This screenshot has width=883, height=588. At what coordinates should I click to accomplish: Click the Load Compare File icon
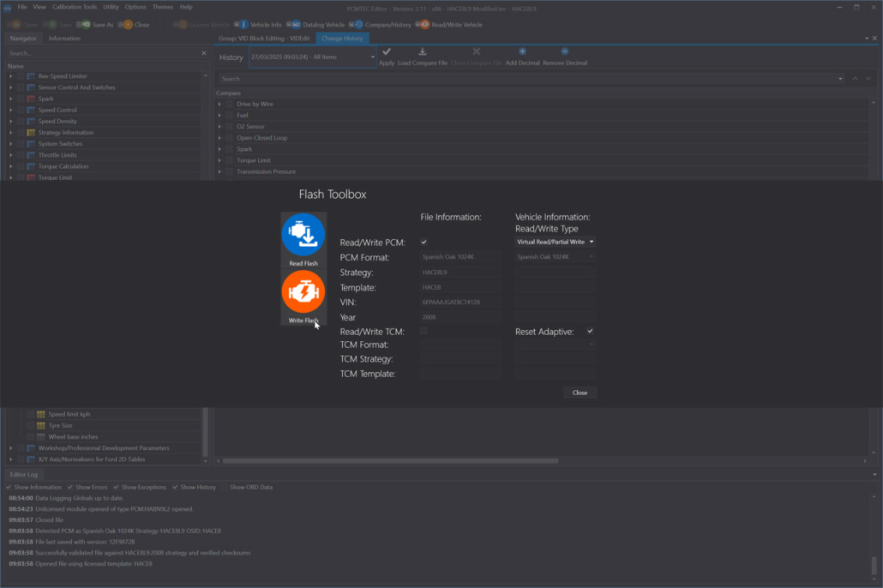(x=423, y=51)
